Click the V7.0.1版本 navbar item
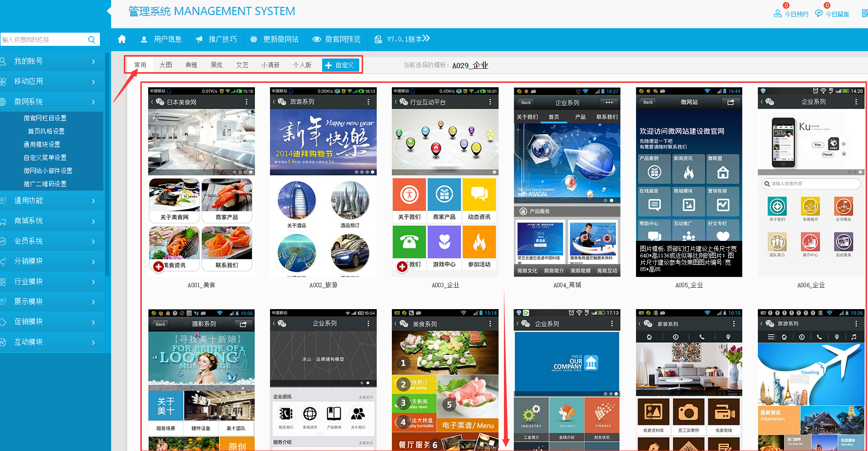Viewport: 868px width, 451px height. point(403,39)
